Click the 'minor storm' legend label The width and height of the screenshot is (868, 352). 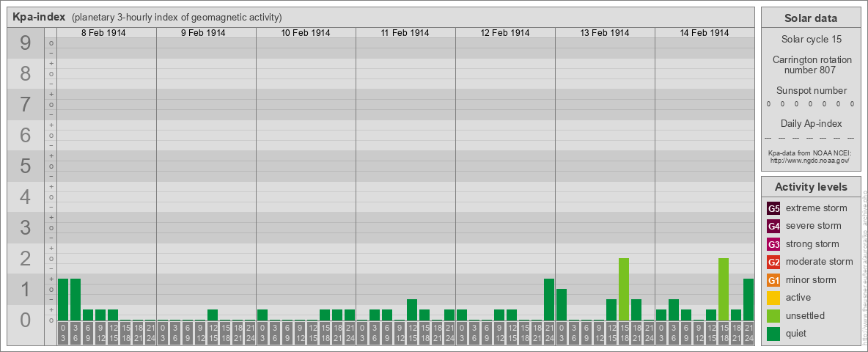pos(810,279)
